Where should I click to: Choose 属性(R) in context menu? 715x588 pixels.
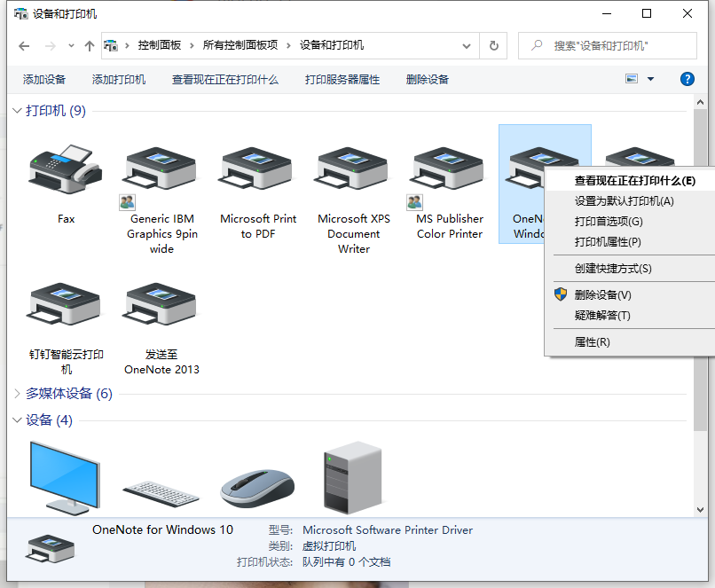point(592,341)
